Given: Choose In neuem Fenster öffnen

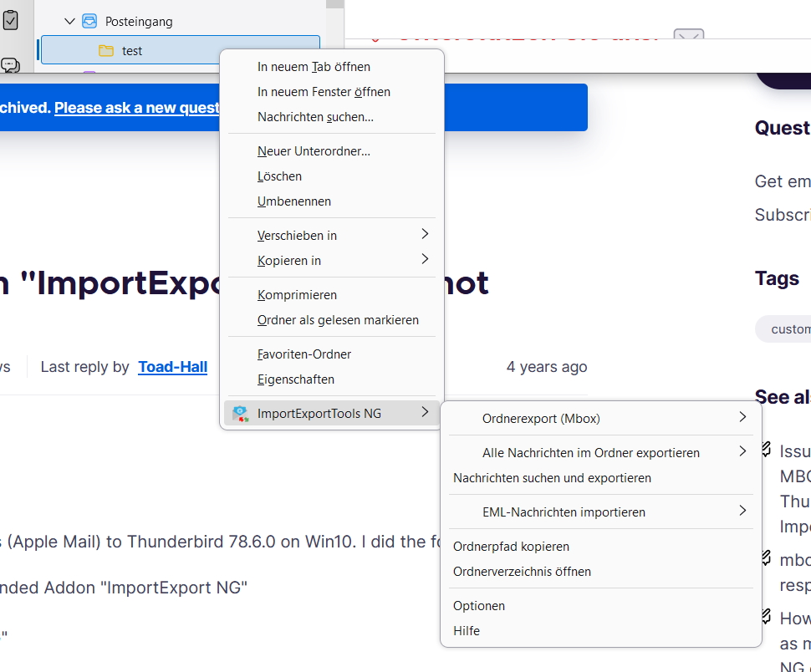Looking at the screenshot, I should pyautogui.click(x=332, y=92).
